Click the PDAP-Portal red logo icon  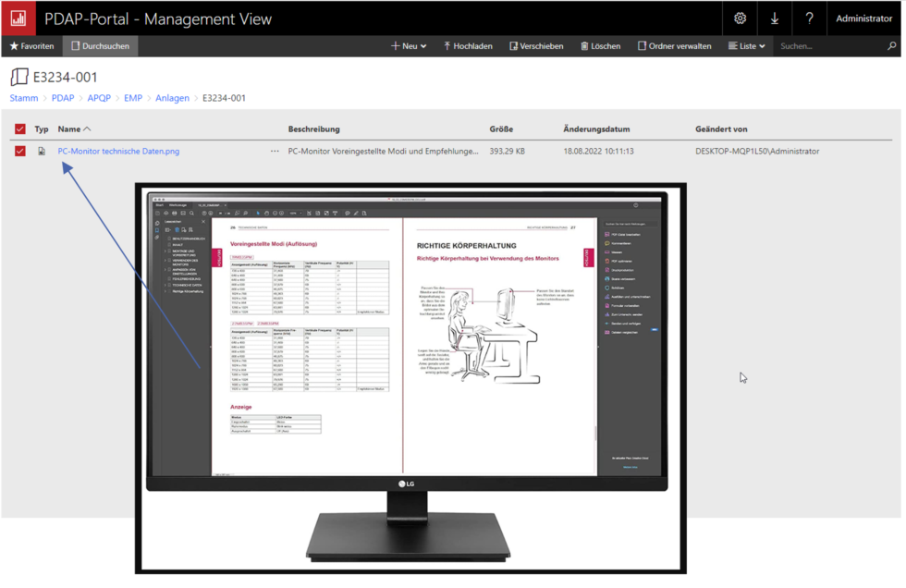(18, 18)
